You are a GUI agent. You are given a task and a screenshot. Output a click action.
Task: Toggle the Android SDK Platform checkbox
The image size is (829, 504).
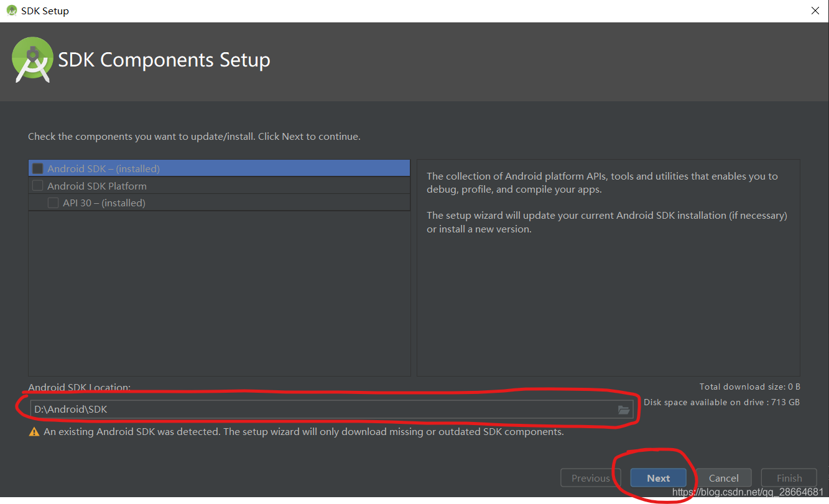38,186
